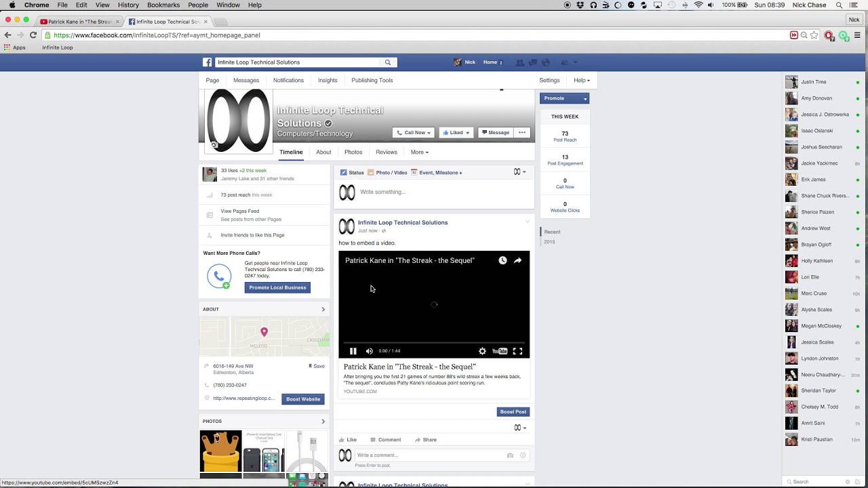Open Facebook notifications globe icon

click(x=546, y=62)
